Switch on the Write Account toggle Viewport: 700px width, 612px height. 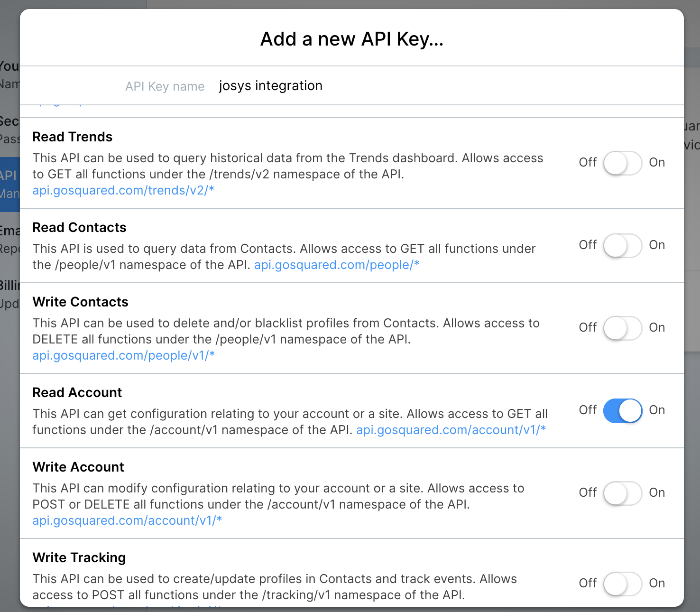tap(623, 493)
